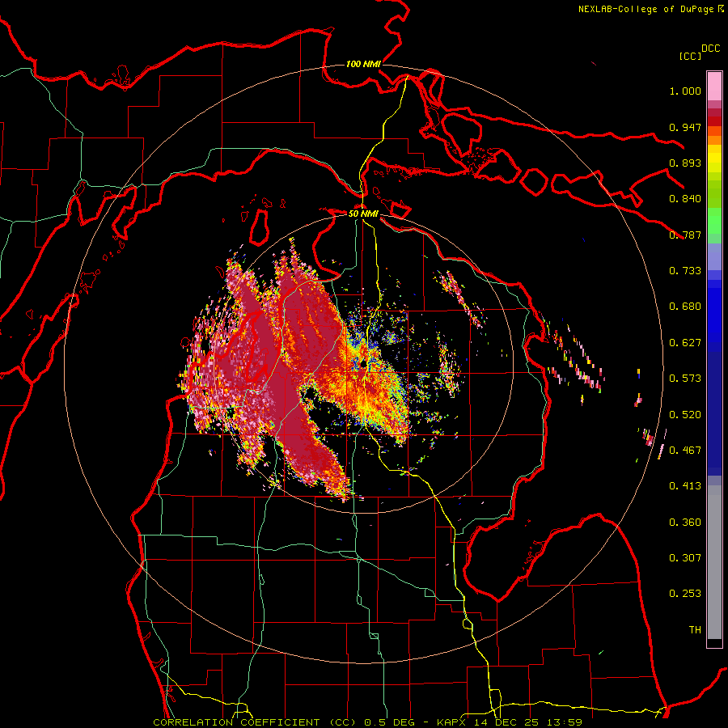Click the 0.307 color scale value
The image size is (728, 728).
pos(685,558)
